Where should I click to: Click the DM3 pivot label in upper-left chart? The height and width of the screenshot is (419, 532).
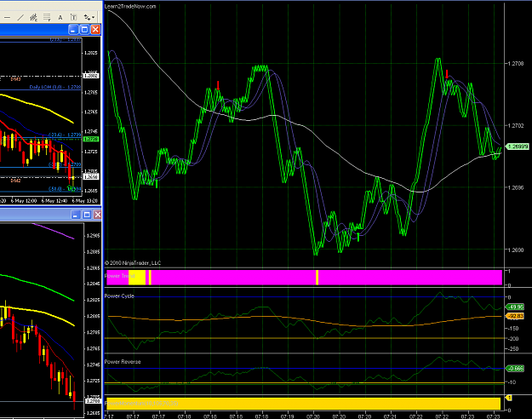click(15, 79)
